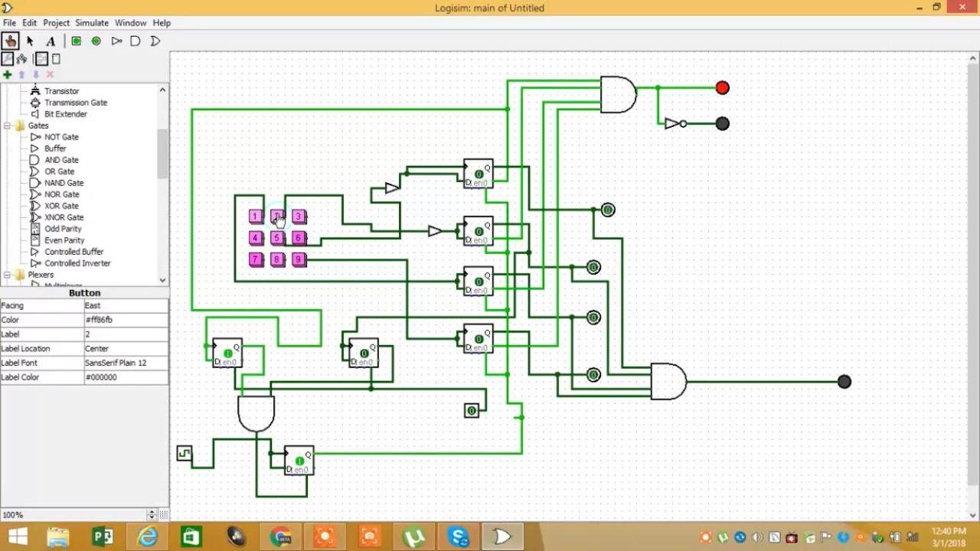The width and height of the screenshot is (980, 551).
Task: Add a NOT gate from the toolbar
Action: [x=116, y=41]
